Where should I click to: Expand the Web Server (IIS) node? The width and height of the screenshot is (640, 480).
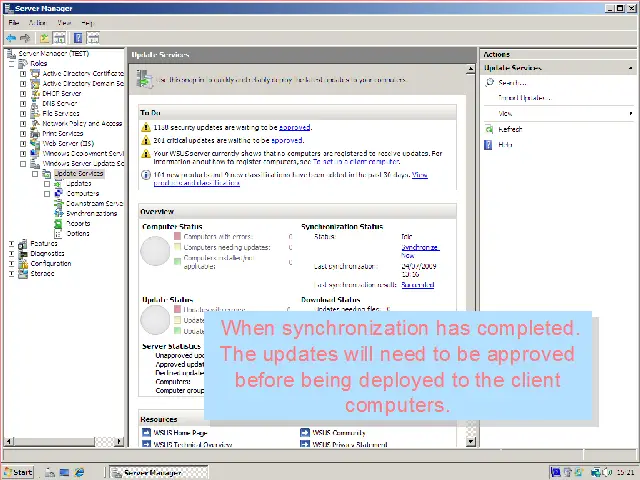click(23, 143)
